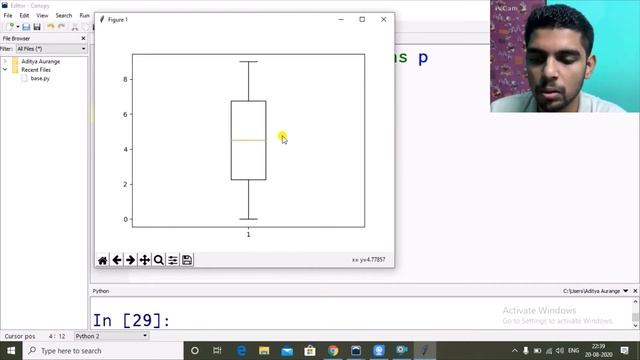Click the New file icon in Canopy toolbar

pyautogui.click(x=11, y=27)
